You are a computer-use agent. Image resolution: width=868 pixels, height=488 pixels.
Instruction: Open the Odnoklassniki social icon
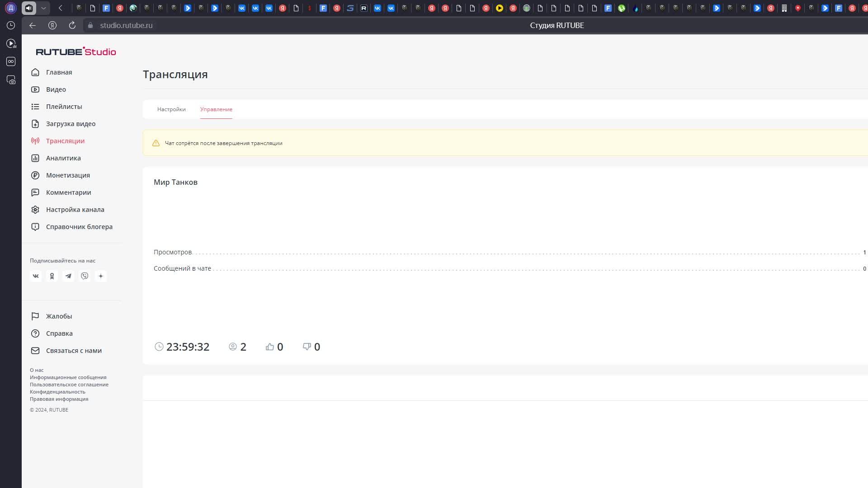coord(52,276)
